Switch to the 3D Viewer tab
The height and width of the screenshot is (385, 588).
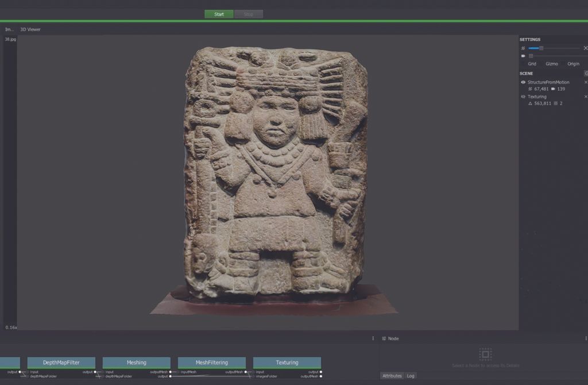(30, 29)
